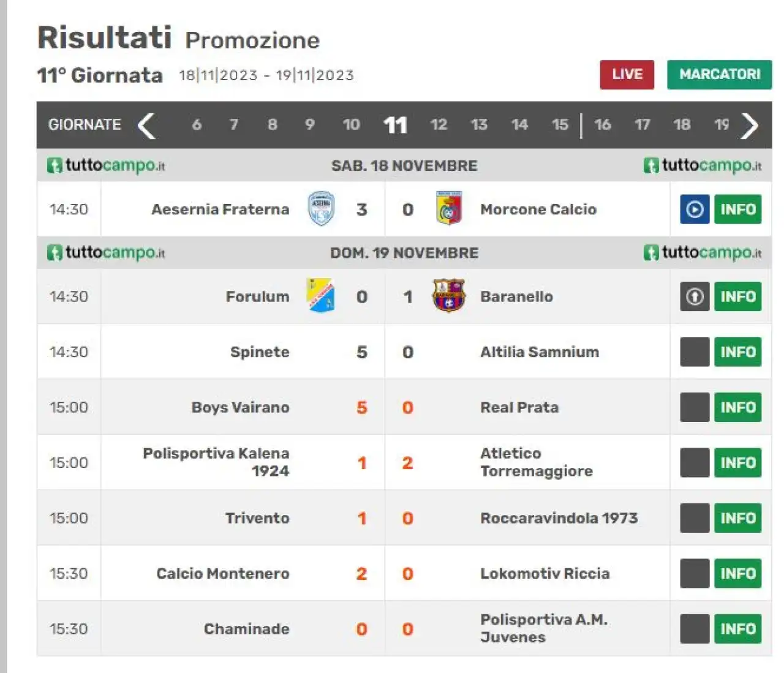Click the blue play icon for Aesernia Fraterna match
This screenshot has height=673, width=784.
pos(695,209)
